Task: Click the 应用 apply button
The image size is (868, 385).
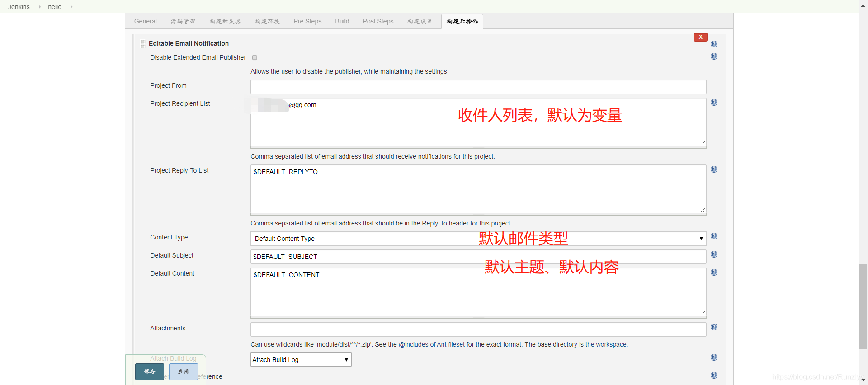Action: 183,371
